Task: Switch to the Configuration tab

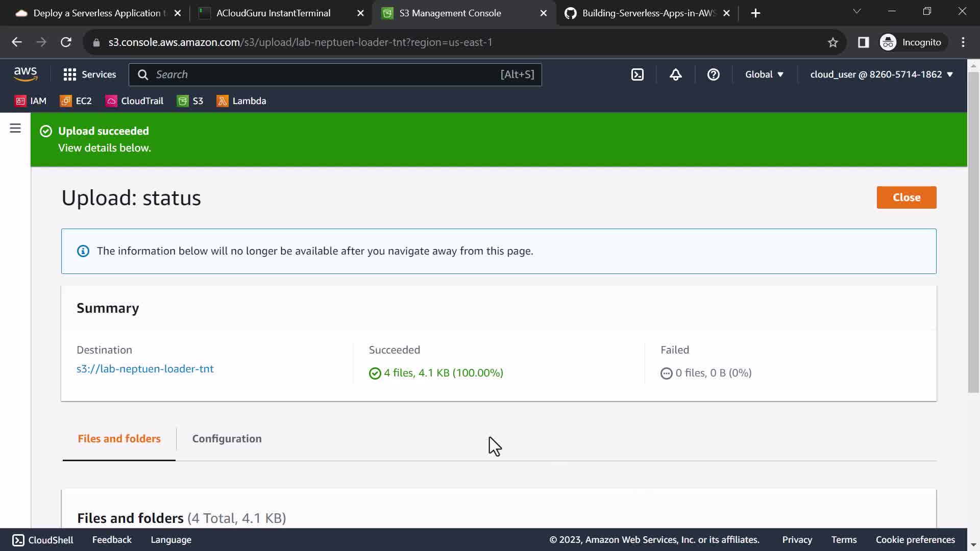Action: [227, 439]
